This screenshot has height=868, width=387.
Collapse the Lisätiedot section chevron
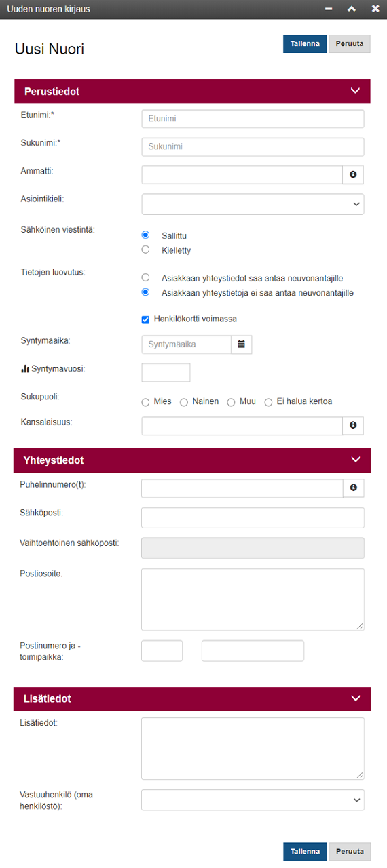(354, 698)
